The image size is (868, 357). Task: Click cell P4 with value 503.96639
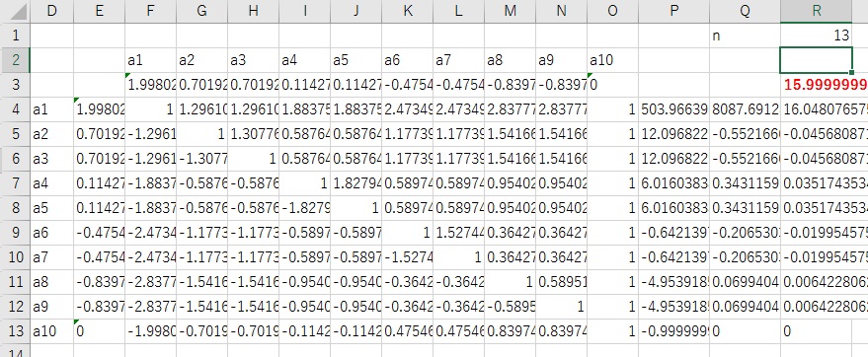click(x=673, y=109)
